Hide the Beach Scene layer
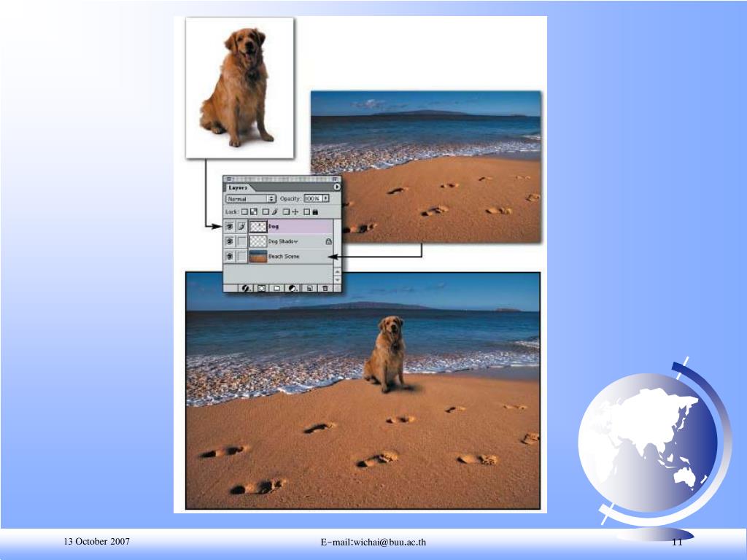This screenshot has width=747, height=560. tap(230, 257)
